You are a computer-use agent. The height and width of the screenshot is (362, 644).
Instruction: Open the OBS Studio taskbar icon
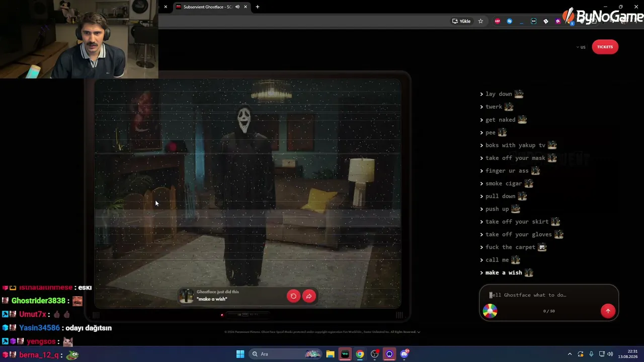coord(375,354)
